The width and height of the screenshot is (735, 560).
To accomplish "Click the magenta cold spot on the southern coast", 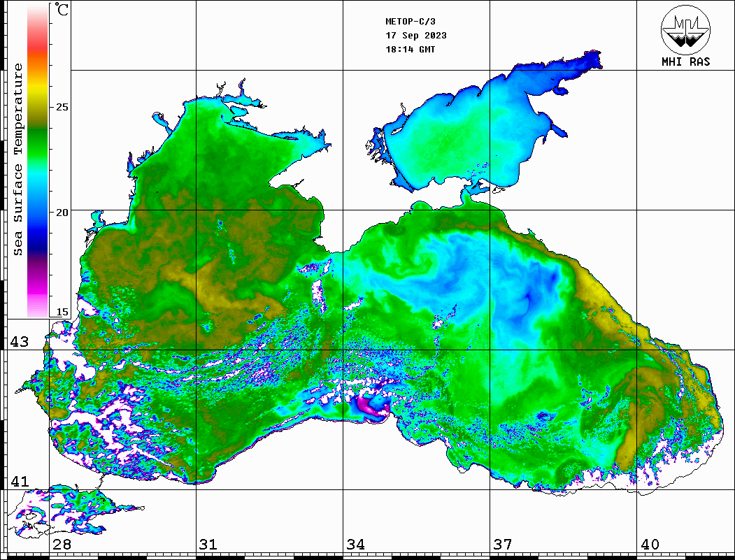I will pos(369,407).
